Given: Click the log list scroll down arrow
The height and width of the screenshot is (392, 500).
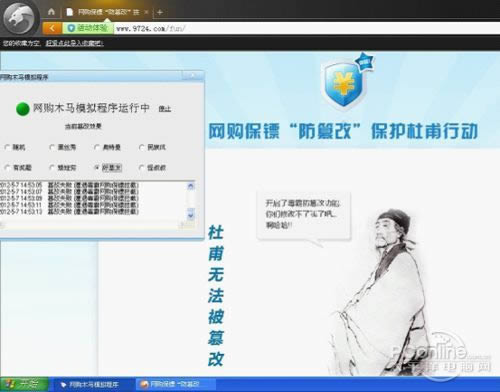Looking at the screenshot, I should (191, 216).
